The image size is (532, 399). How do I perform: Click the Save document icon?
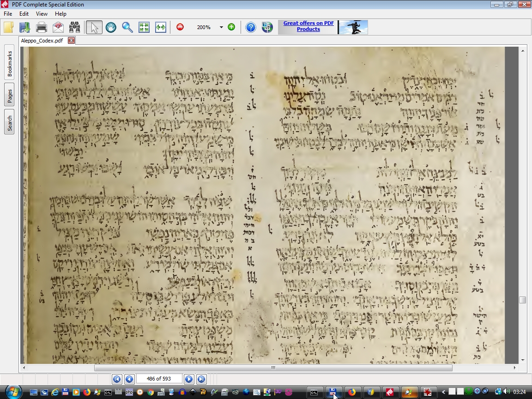[24, 27]
